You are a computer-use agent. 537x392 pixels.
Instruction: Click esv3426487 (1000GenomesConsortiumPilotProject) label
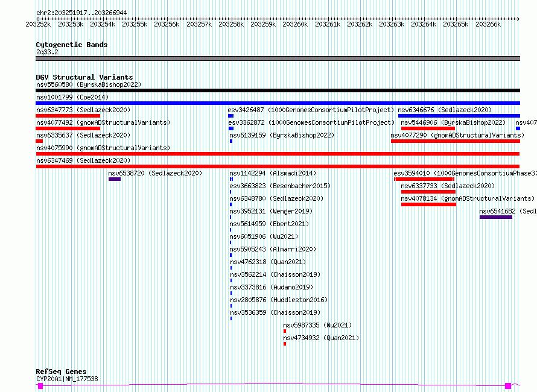pyautogui.click(x=311, y=110)
